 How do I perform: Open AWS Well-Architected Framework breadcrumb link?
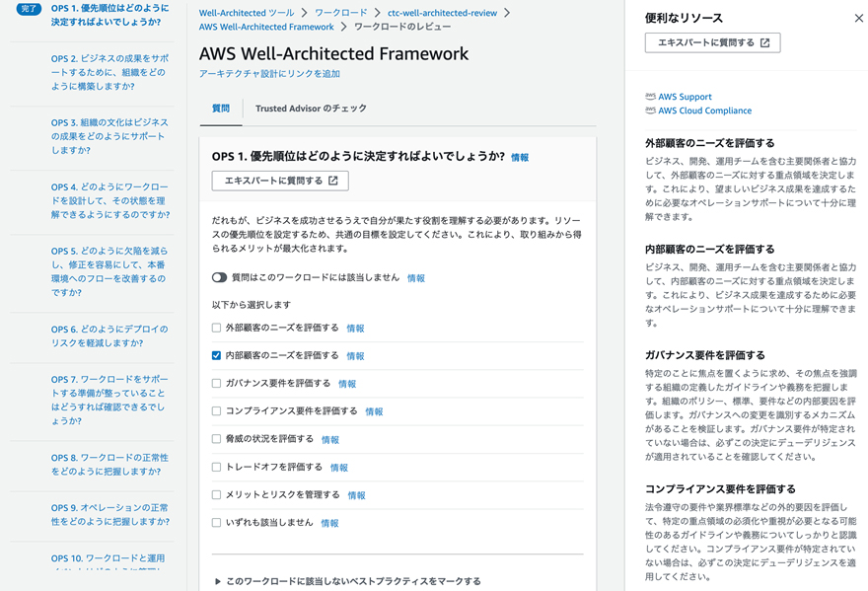pyautogui.click(x=266, y=27)
